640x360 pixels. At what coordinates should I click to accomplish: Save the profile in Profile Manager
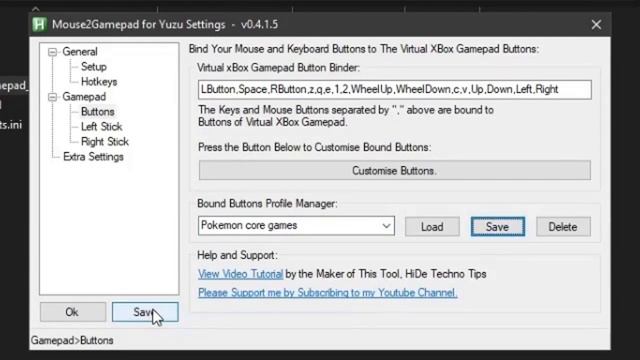click(498, 227)
